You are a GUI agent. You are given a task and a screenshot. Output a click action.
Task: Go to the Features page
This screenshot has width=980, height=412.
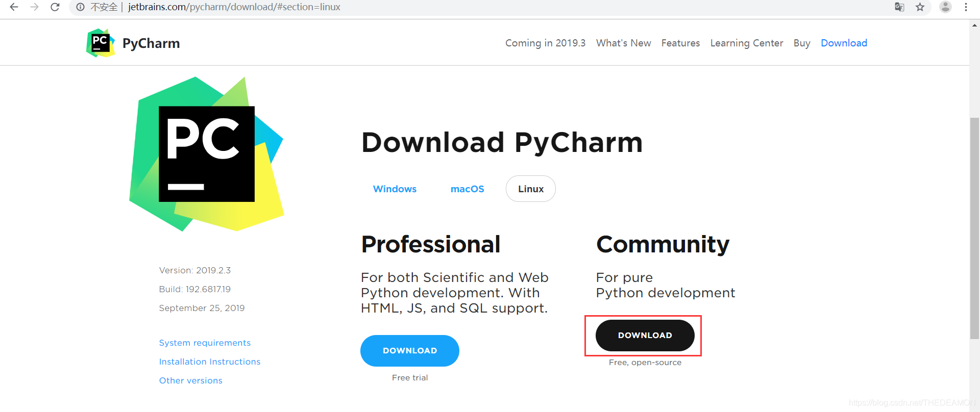click(x=680, y=43)
